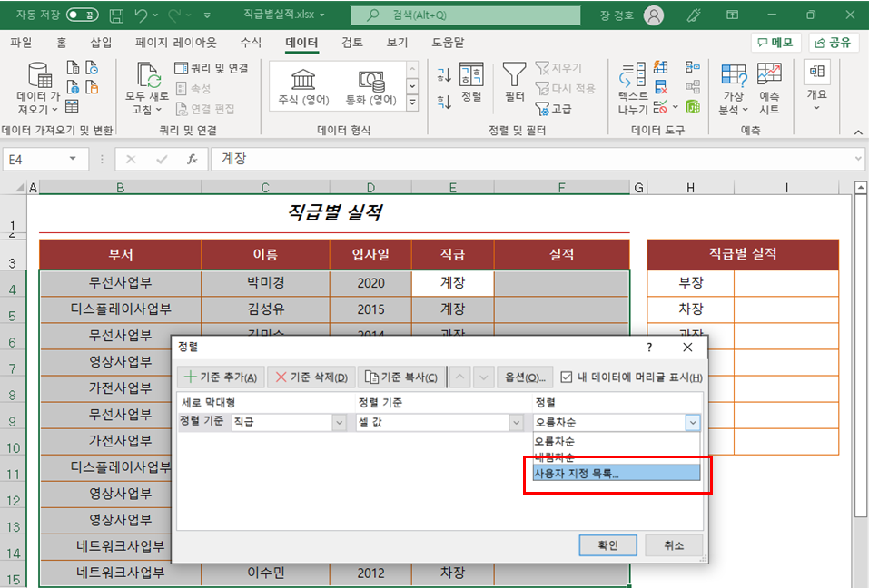
Task: Switch to the Insert (삽입) tab
Action: tap(101, 43)
